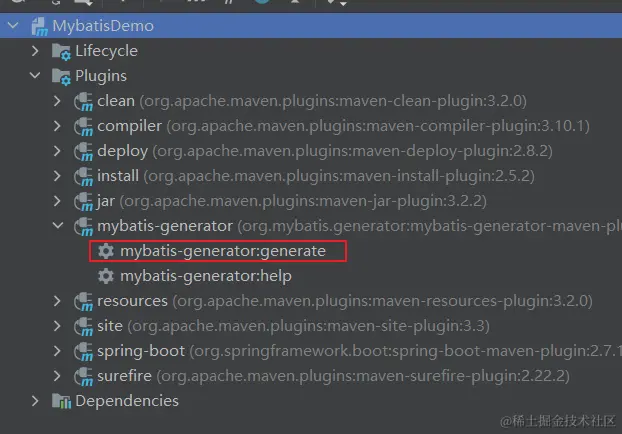Viewport: 622px width, 434px height.
Task: Click the jar plugin icon
Action: click(83, 202)
